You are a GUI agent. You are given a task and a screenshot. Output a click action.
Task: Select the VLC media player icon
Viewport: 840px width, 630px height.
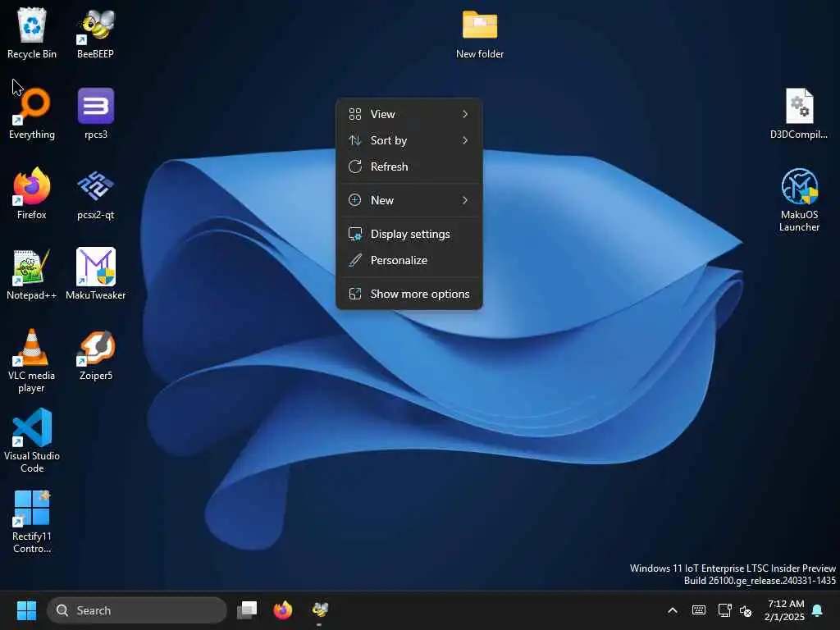pyautogui.click(x=32, y=361)
